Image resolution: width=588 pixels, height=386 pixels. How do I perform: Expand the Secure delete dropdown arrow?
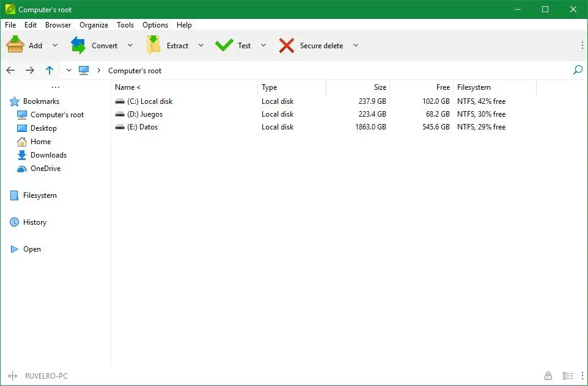coord(356,45)
